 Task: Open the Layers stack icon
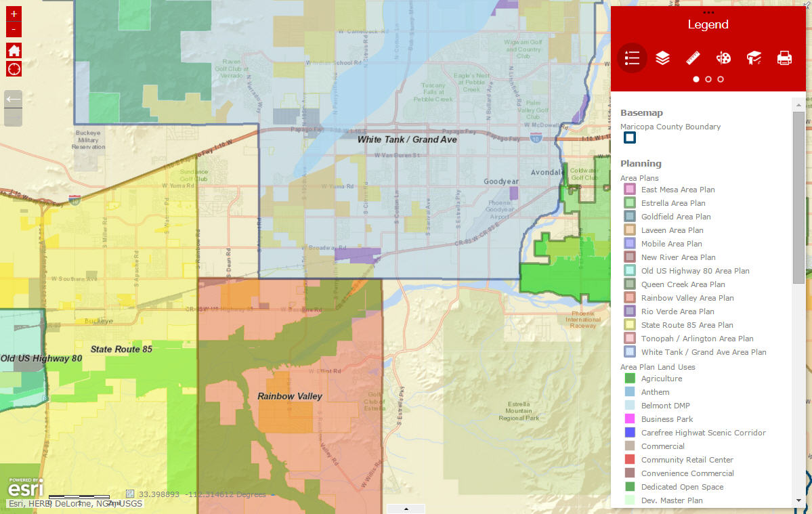pos(662,58)
